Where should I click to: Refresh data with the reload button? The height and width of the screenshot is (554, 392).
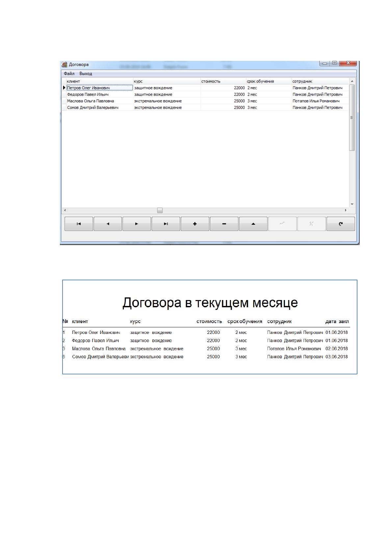coord(341,224)
